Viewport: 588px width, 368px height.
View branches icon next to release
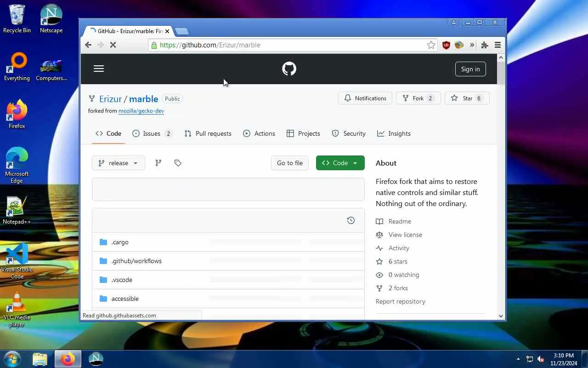tap(158, 163)
